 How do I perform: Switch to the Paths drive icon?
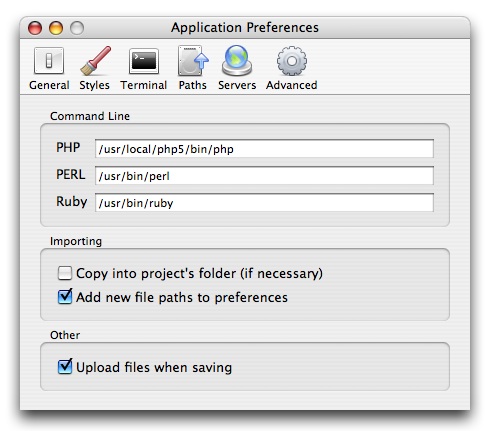[x=193, y=61]
